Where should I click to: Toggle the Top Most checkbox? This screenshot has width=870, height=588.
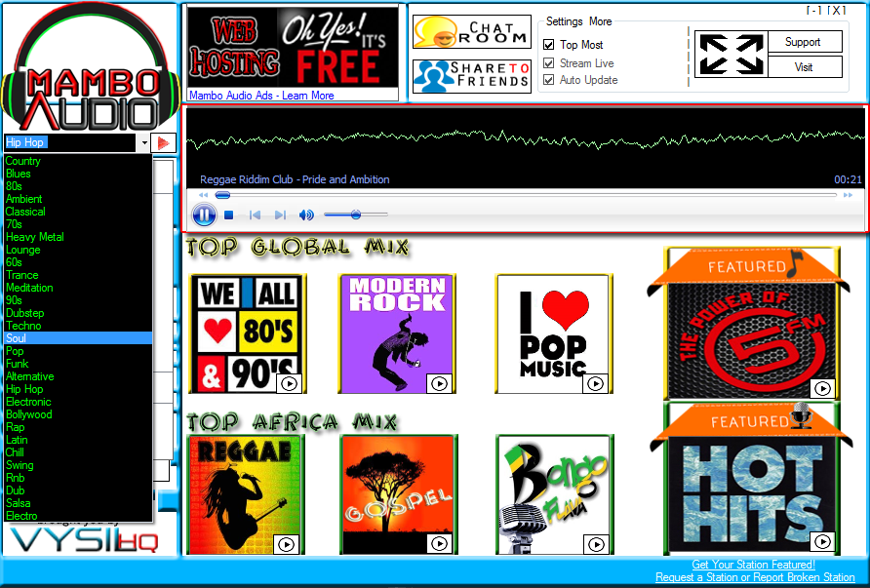click(549, 45)
